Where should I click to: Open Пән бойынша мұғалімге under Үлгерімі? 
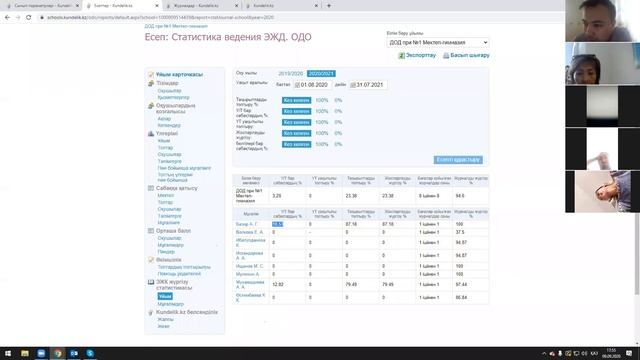click(184, 168)
